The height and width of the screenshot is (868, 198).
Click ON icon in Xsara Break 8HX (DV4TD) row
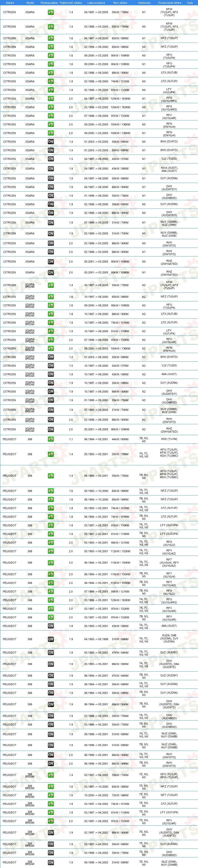(x=51, y=357)
